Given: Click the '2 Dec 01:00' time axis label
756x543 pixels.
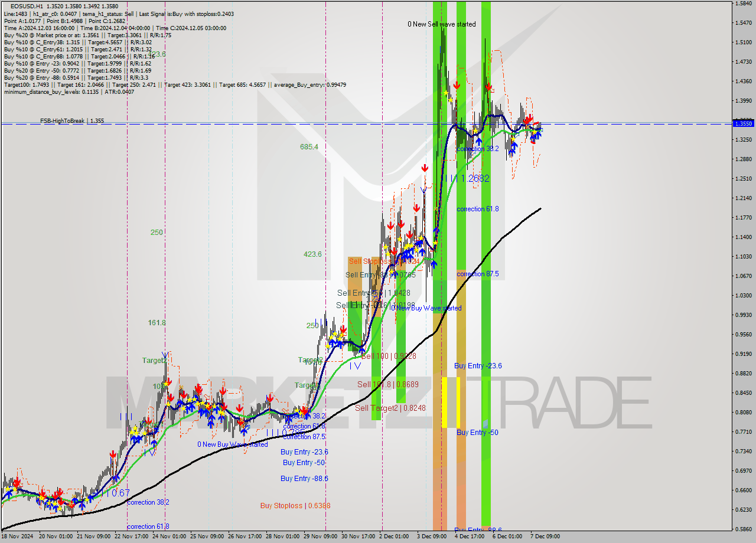Looking at the screenshot, I should pyautogui.click(x=393, y=537).
